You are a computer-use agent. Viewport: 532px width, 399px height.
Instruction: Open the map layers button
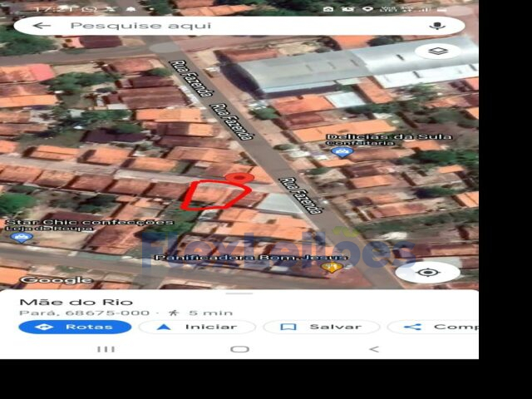pos(438,52)
